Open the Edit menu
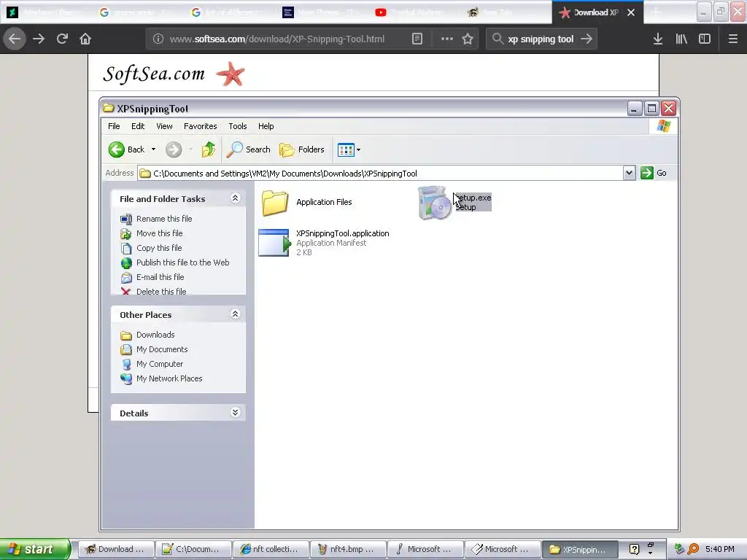The image size is (747, 560). 138,126
